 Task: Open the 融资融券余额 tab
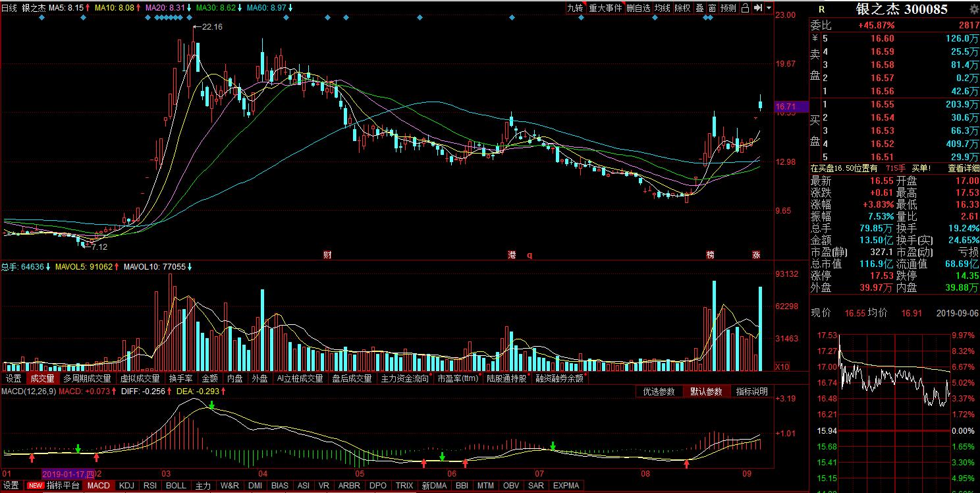pyautogui.click(x=559, y=378)
